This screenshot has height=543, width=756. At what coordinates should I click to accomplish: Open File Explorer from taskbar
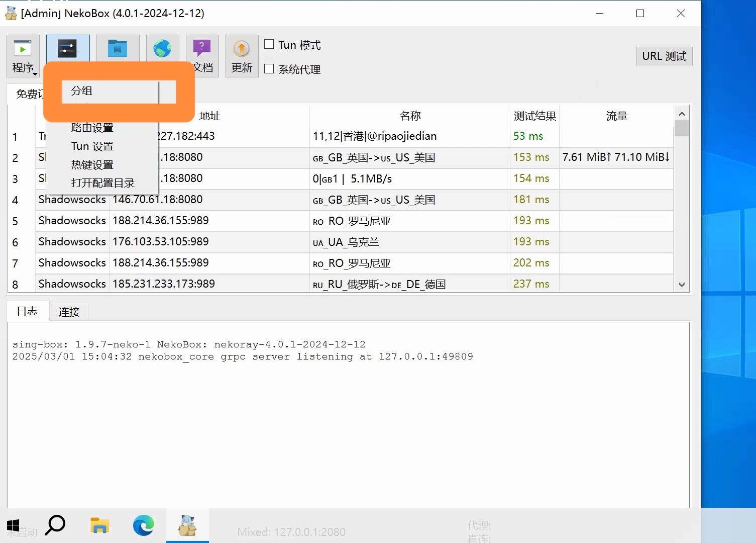coord(99,526)
